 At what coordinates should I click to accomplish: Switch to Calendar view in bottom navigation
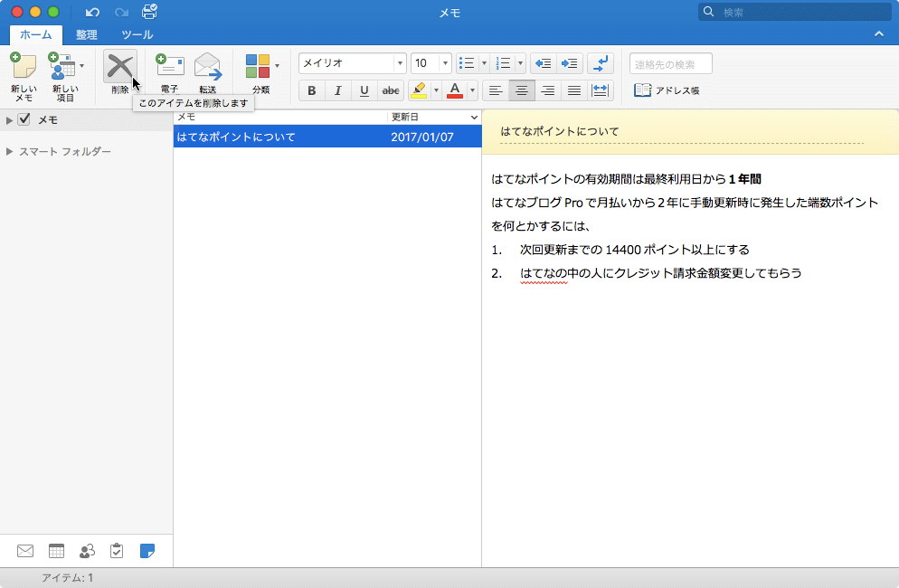(x=56, y=551)
